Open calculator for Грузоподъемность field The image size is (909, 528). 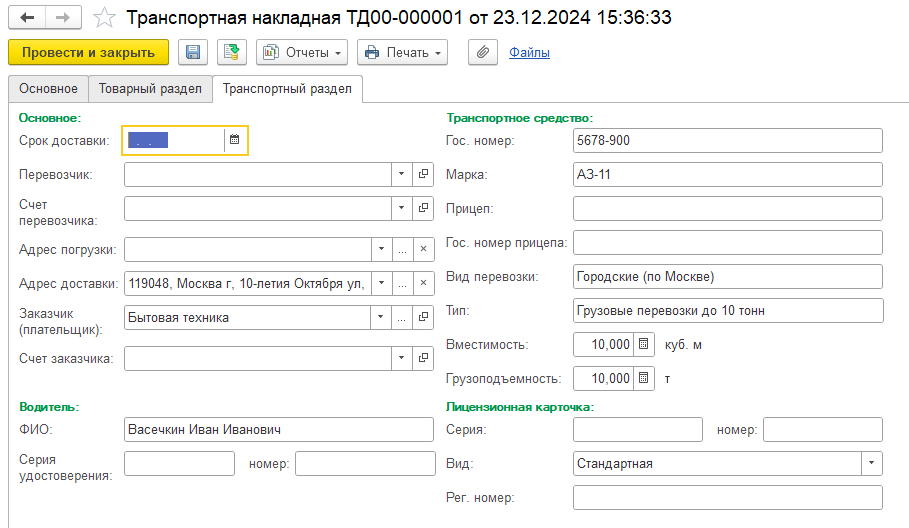tap(644, 379)
